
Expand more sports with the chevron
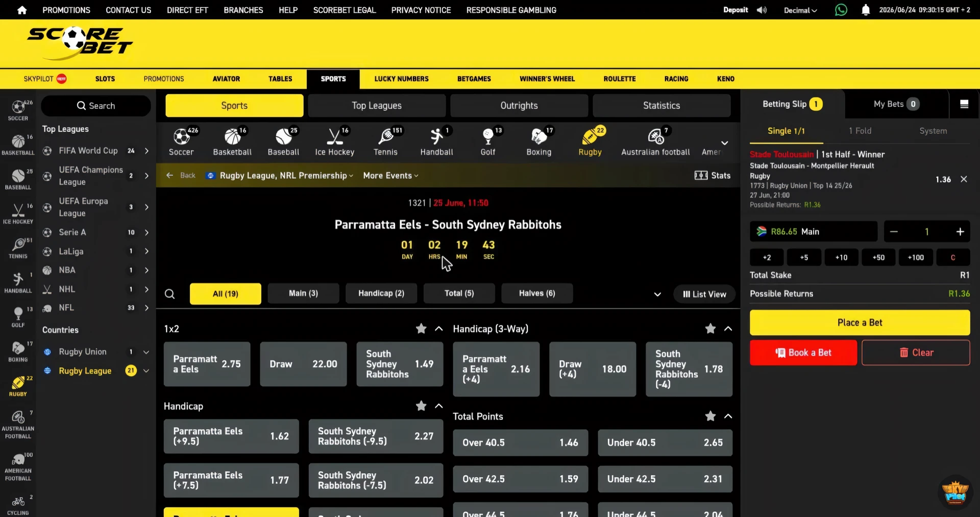pos(724,143)
